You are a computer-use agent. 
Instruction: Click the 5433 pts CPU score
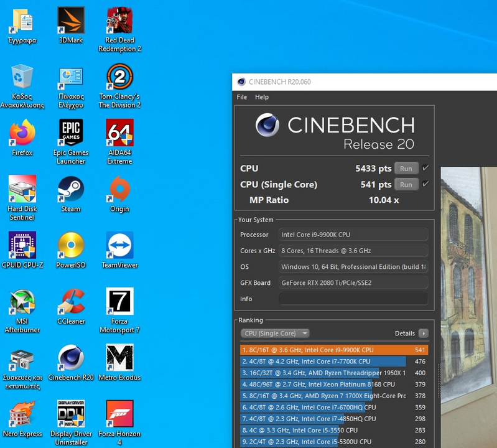click(373, 169)
